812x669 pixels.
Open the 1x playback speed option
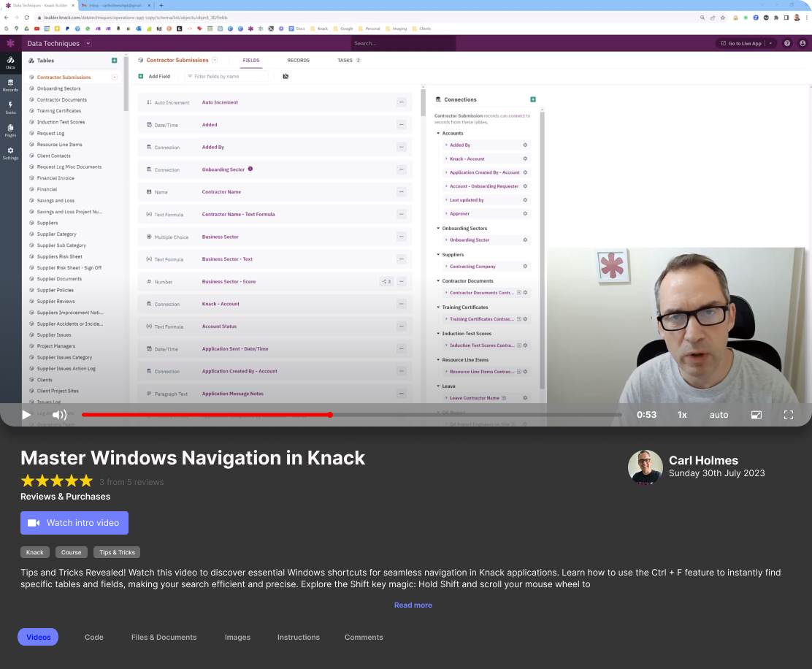682,415
